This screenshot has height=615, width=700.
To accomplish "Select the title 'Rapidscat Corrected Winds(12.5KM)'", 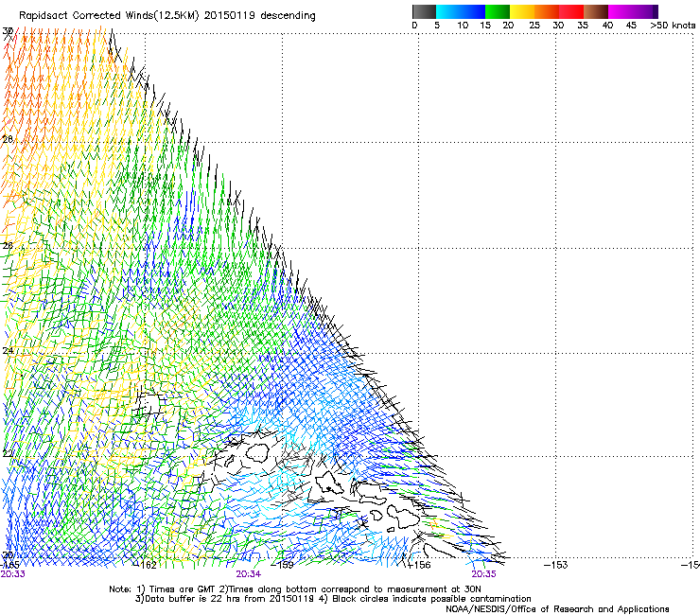I will point(109,16).
